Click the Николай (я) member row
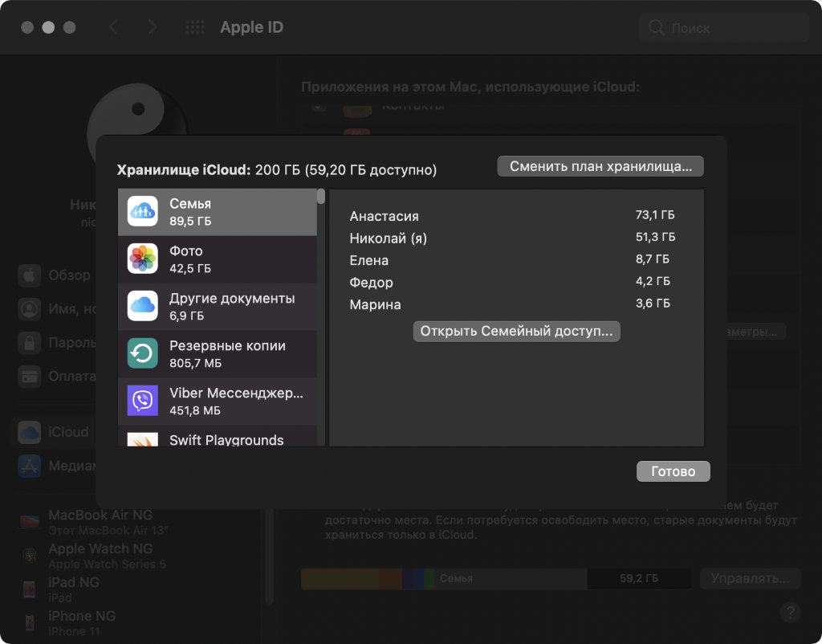The width and height of the screenshot is (822, 644). tap(512, 238)
